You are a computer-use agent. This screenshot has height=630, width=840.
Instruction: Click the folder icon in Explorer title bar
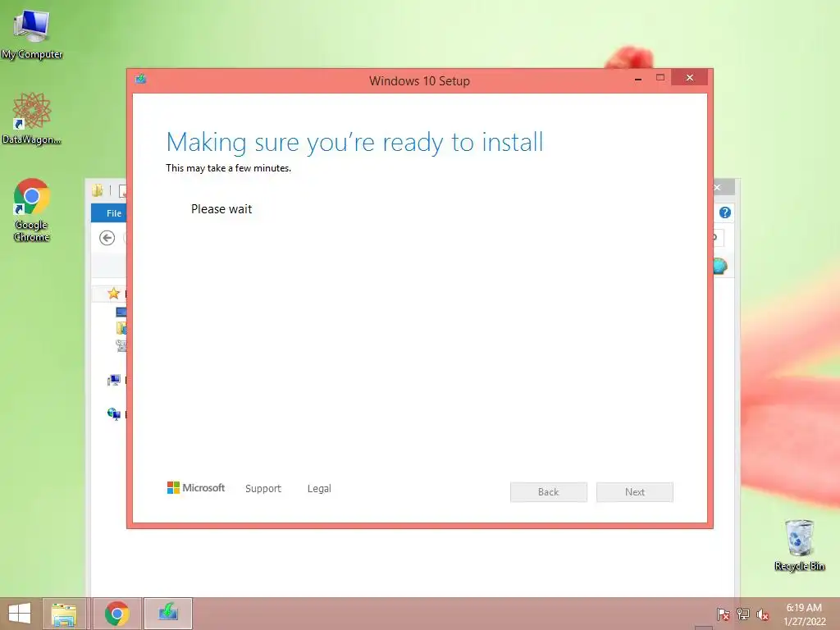[98, 190]
